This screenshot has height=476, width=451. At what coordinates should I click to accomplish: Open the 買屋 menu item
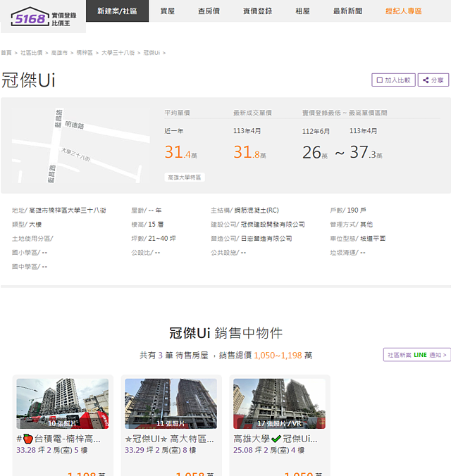168,11
